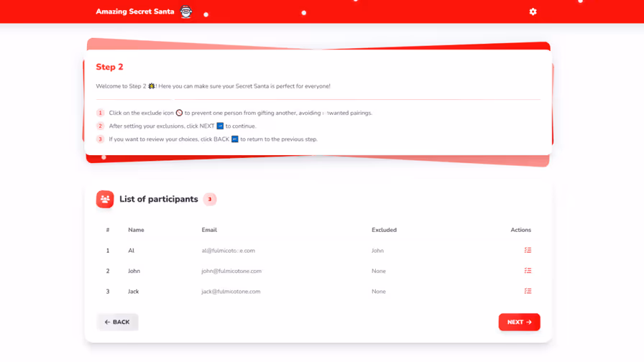Image resolution: width=644 pixels, height=362 pixels.
Task: Click the Amazing Secret Santa title
Action: [134, 11]
